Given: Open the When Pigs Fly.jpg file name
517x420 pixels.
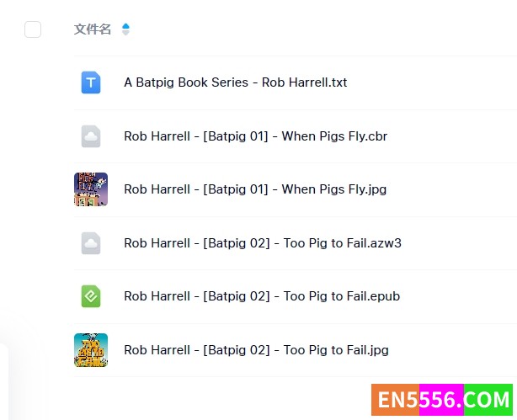Looking at the screenshot, I should [x=255, y=189].
